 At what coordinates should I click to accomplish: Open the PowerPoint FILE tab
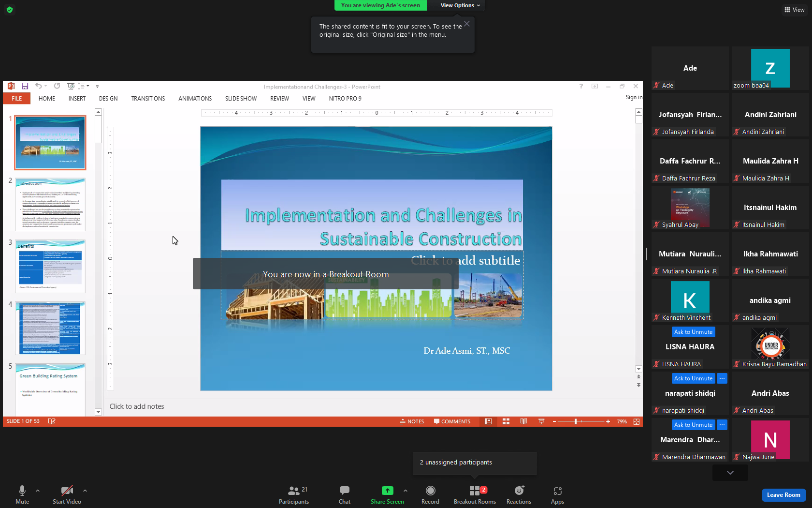pyautogui.click(x=17, y=98)
